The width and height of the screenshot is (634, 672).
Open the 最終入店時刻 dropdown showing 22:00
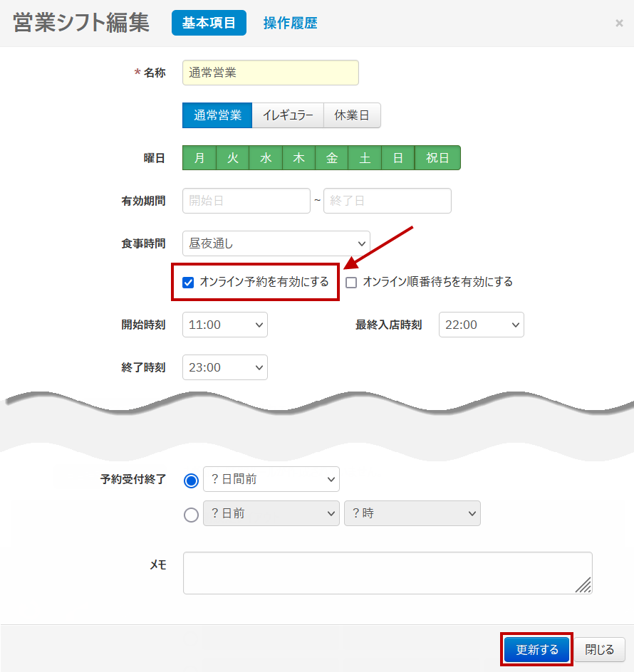coord(482,325)
